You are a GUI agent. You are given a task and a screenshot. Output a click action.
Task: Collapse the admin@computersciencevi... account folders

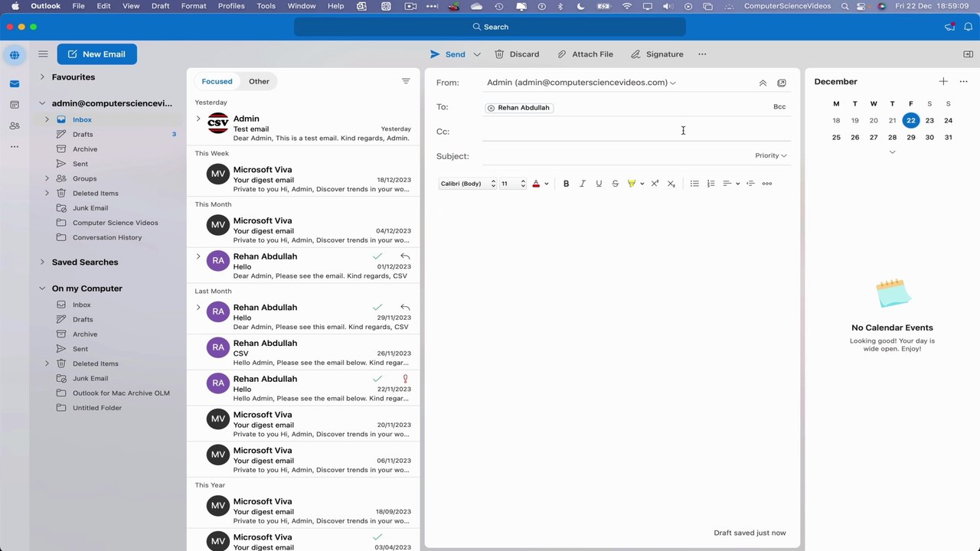click(42, 103)
